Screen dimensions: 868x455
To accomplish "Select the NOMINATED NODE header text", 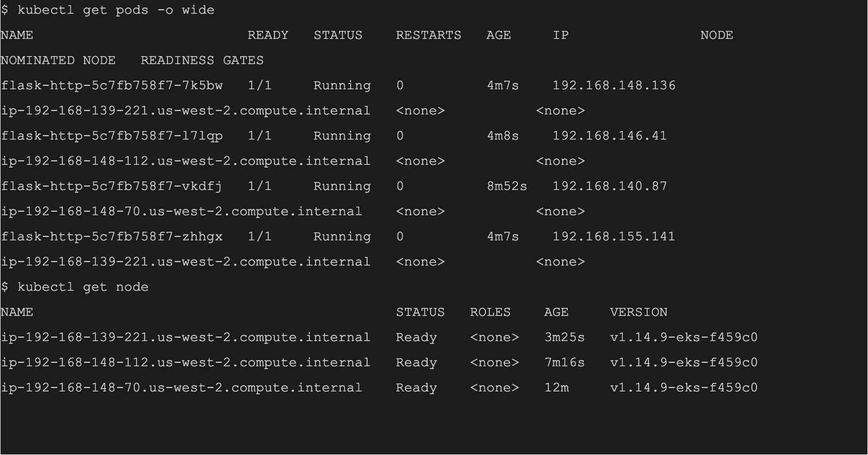I will click(58, 61).
